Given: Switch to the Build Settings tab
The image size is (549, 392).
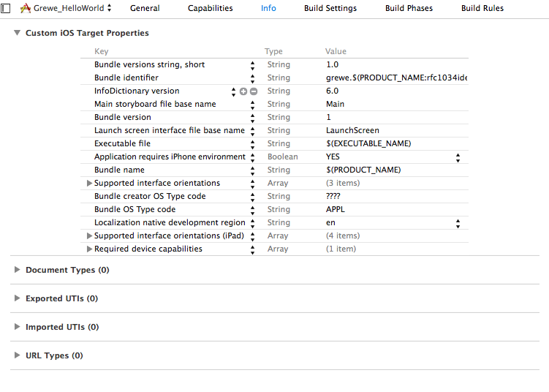Looking at the screenshot, I should (331, 8).
